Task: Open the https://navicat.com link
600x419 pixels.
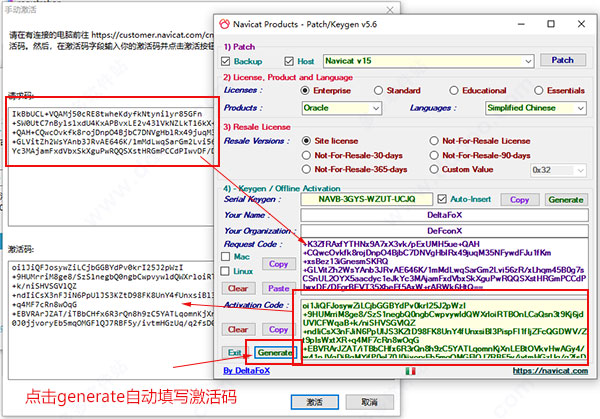Action: pyautogui.click(x=550, y=371)
